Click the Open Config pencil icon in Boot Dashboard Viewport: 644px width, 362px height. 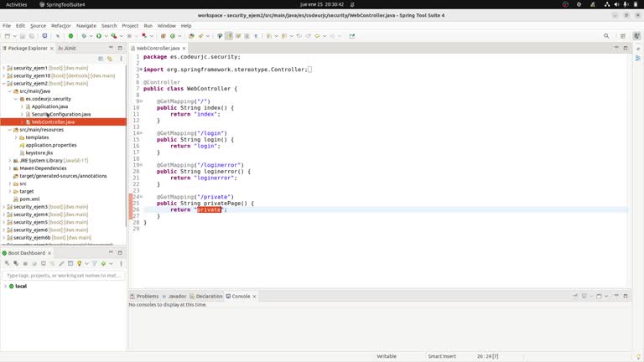tap(61, 263)
